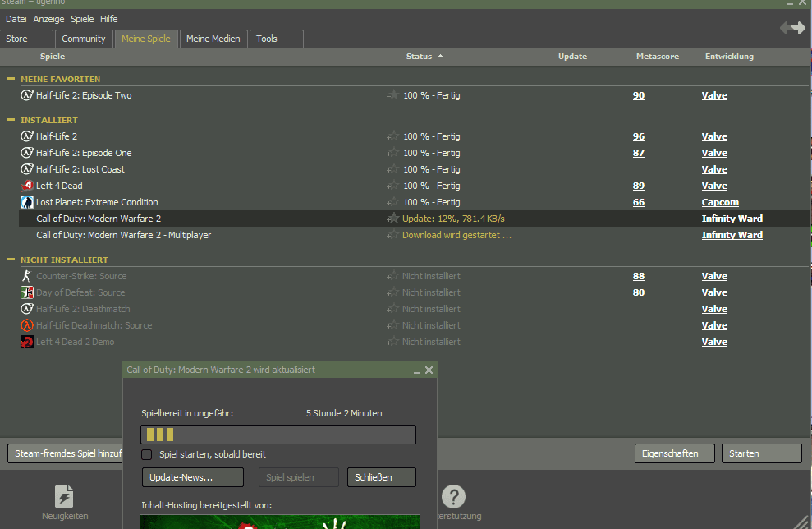Minimize the Modern Warfare 2 update dialog
Image resolution: width=812 pixels, height=529 pixels.
point(416,371)
